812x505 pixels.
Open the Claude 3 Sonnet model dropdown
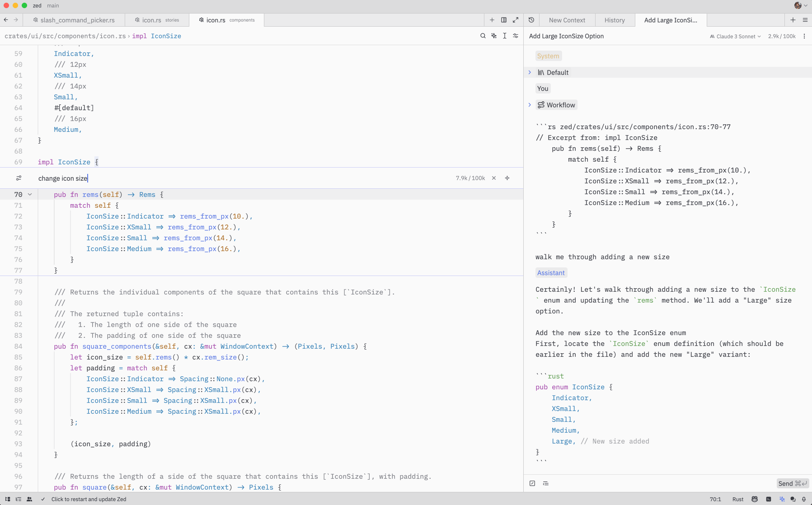(735, 36)
